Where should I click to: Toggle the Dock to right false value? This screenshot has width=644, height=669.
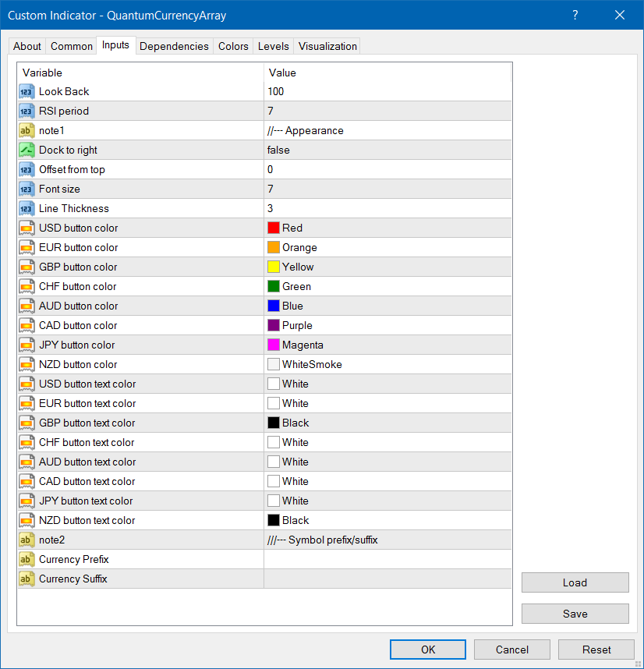pos(387,150)
